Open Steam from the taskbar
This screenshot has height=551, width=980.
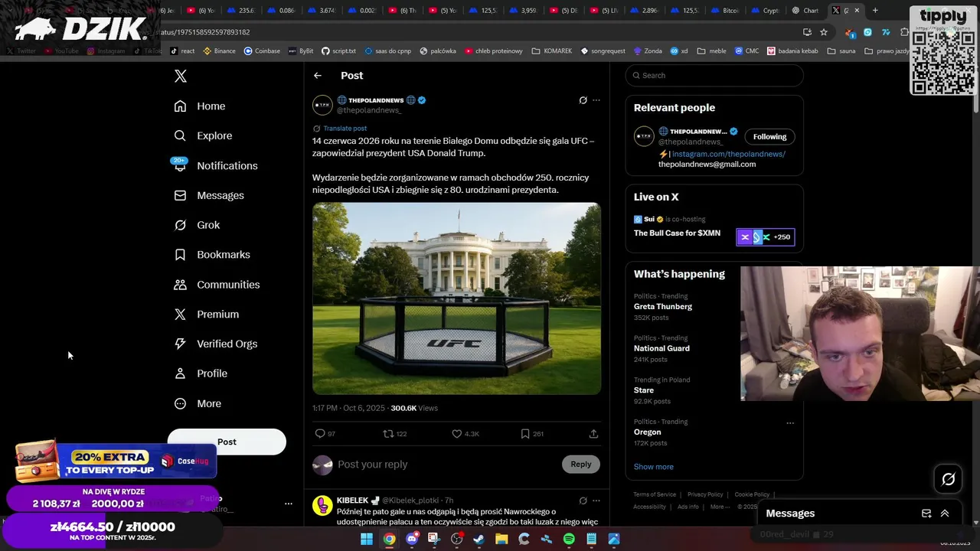pos(479,539)
